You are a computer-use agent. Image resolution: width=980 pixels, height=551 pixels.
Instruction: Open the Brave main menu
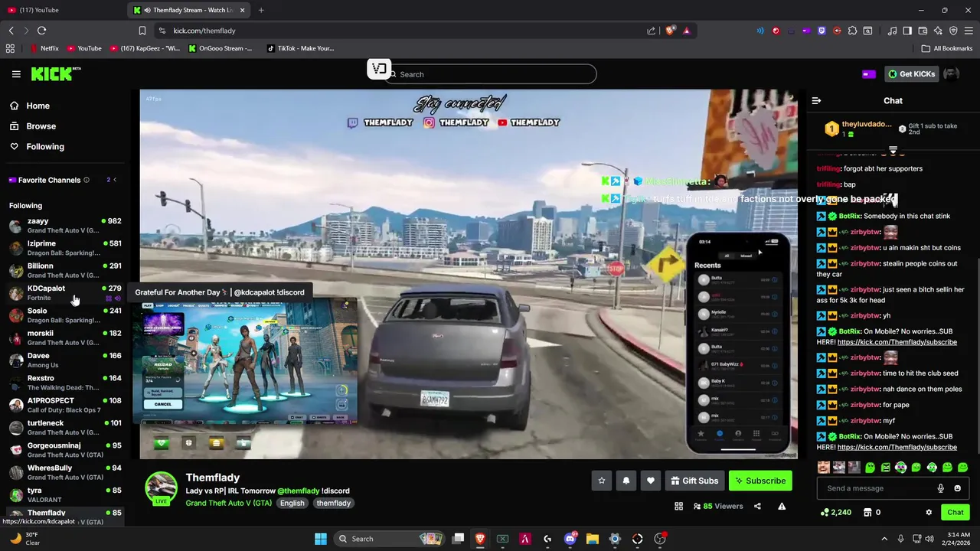point(969,31)
